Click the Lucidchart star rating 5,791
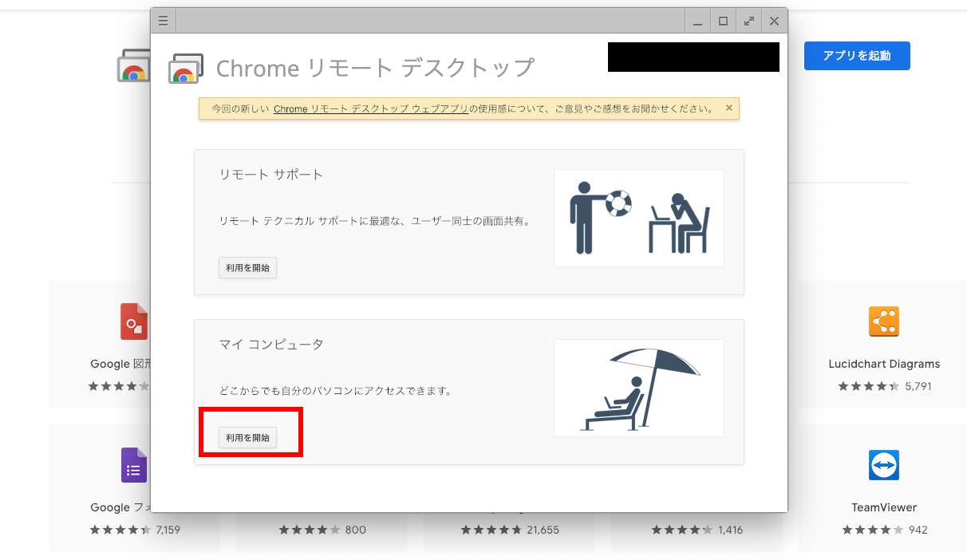 [x=884, y=386]
